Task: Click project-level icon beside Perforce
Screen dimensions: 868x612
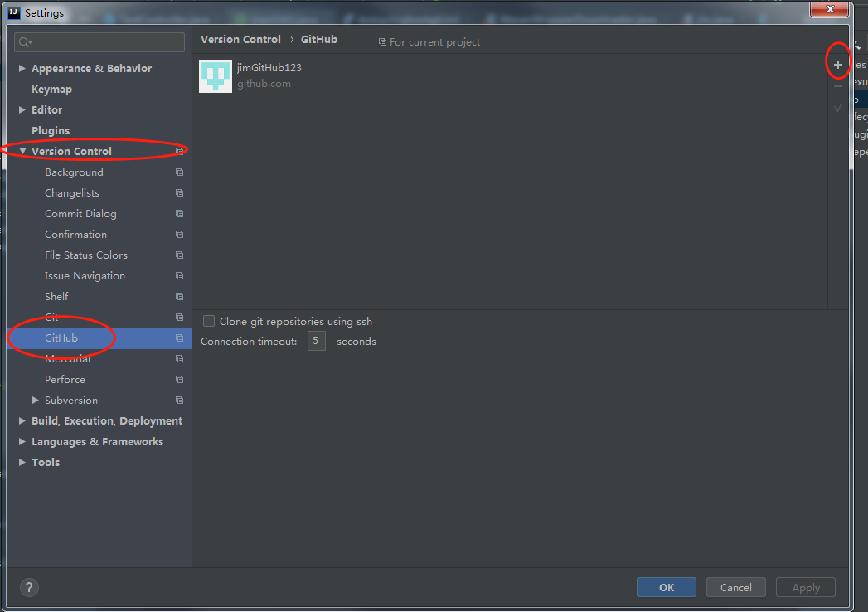Action: (x=179, y=379)
